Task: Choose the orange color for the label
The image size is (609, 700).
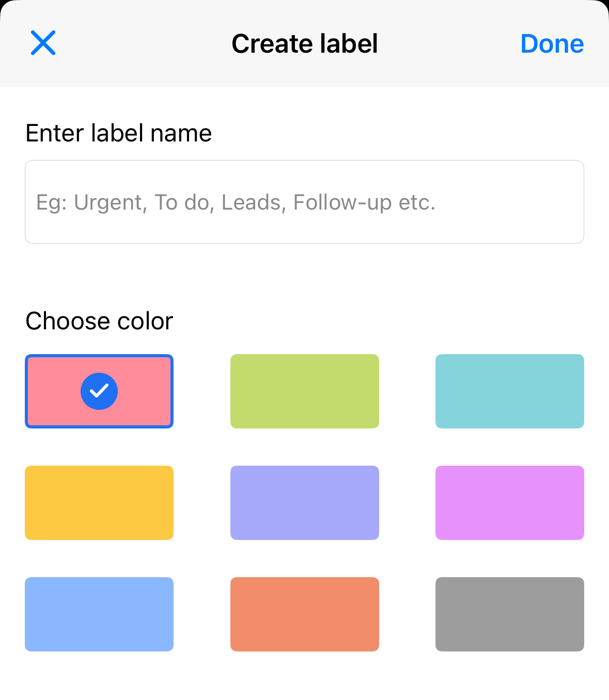Action: pyautogui.click(x=304, y=614)
